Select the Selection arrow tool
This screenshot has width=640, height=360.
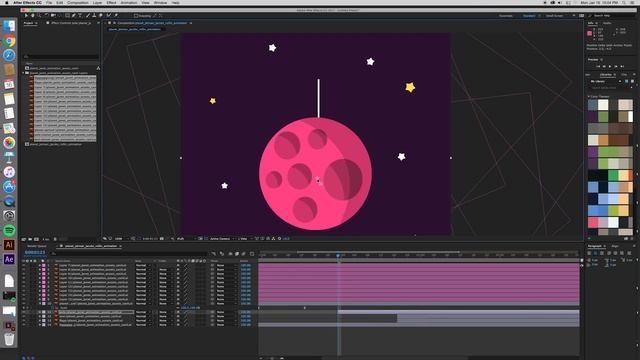[x=26, y=16]
